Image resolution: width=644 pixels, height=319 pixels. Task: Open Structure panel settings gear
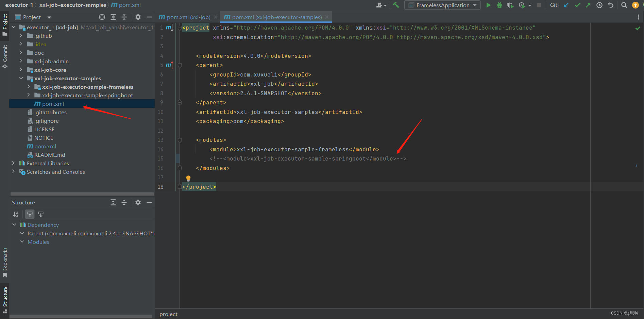coord(138,202)
